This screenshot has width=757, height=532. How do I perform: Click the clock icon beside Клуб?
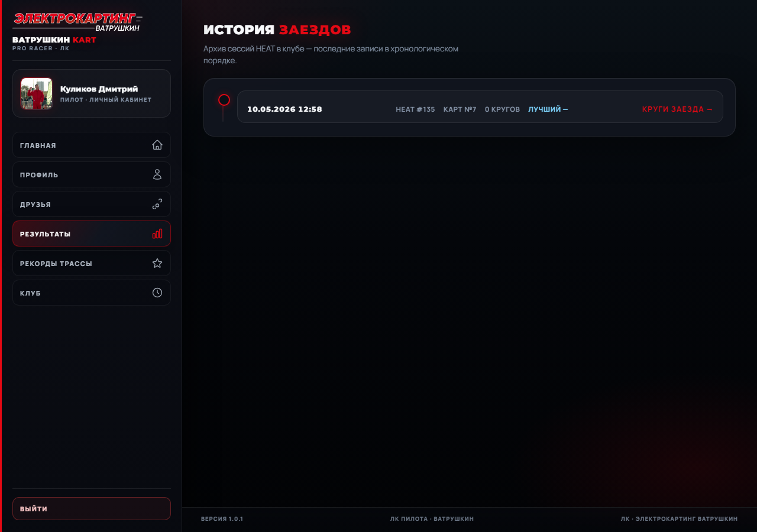point(157,293)
